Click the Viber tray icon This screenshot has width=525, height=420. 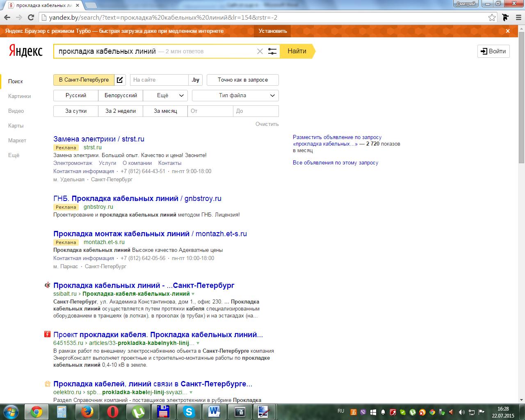(x=363, y=412)
